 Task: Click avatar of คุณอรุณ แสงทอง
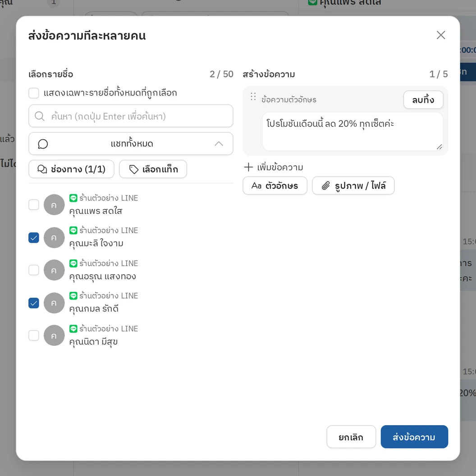point(54,270)
